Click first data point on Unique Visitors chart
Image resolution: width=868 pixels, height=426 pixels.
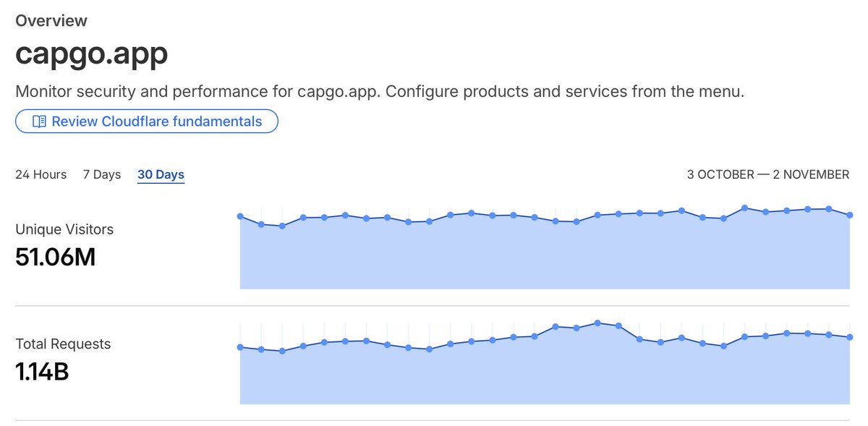[240, 216]
